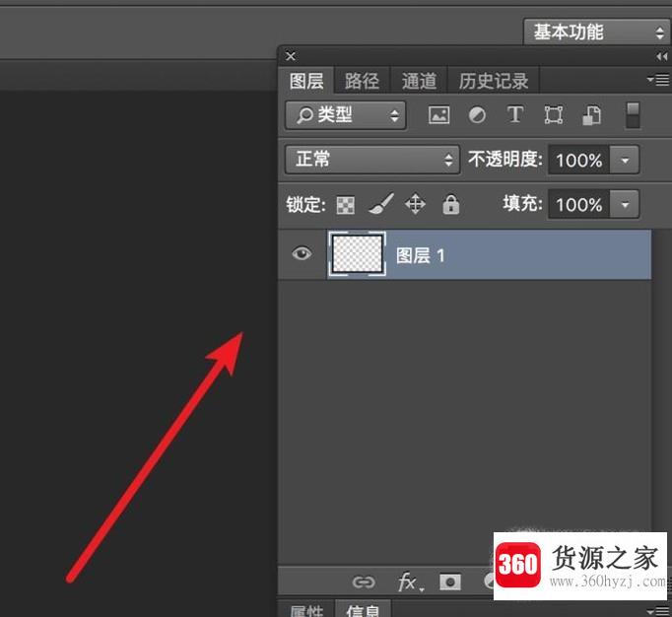Filter layers by pixel (image) layers

438,115
